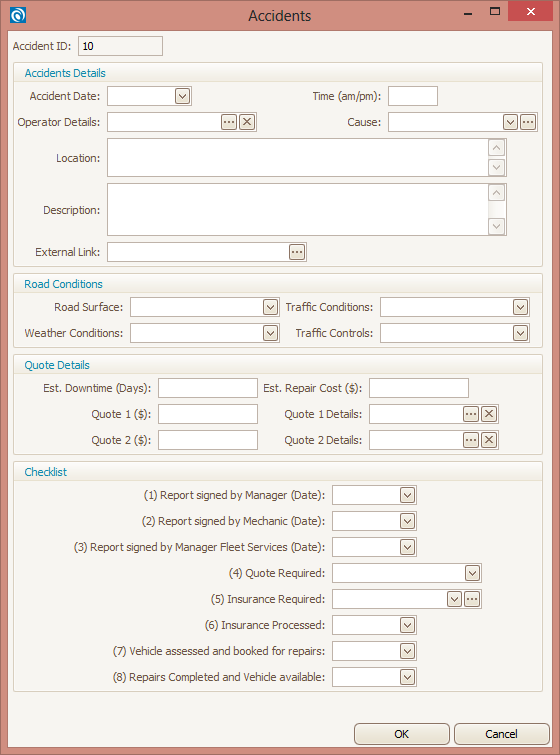This screenshot has height=755, width=560.
Task: Click Description box scroll down arrow
Action: pyautogui.click(x=496, y=226)
